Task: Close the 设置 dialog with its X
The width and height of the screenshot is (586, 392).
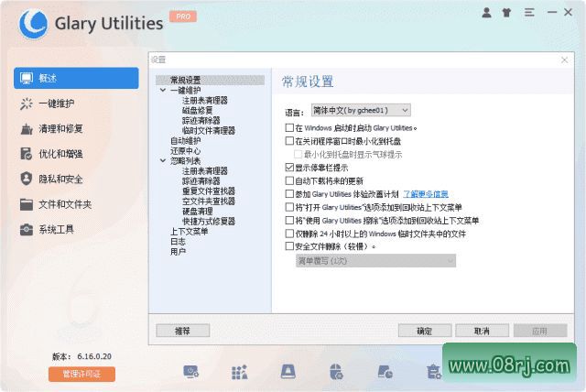Action: click(564, 60)
